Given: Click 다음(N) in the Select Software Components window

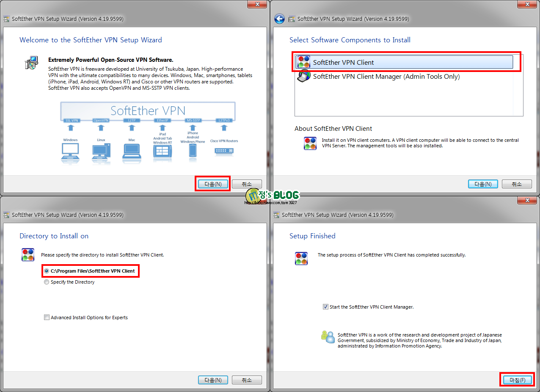Looking at the screenshot, I should [x=483, y=184].
